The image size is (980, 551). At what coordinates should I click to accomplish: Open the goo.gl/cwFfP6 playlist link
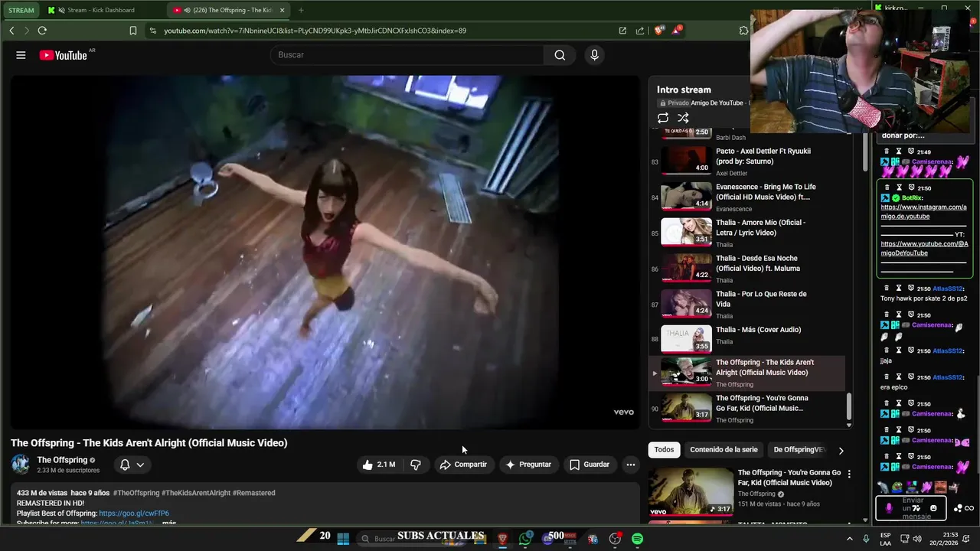(134, 514)
